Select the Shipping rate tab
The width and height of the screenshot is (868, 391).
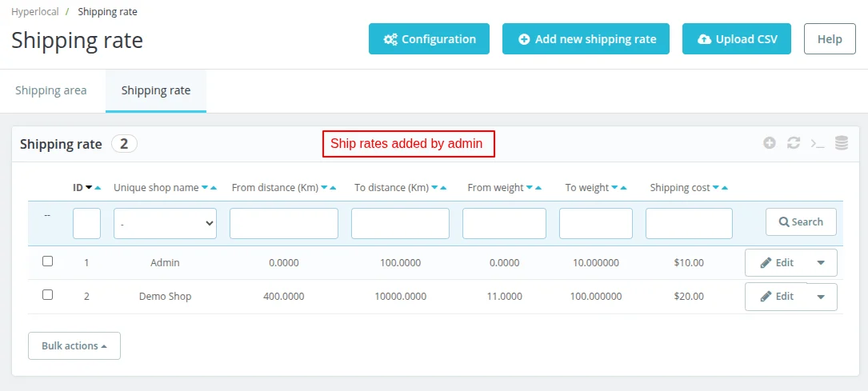pos(156,90)
